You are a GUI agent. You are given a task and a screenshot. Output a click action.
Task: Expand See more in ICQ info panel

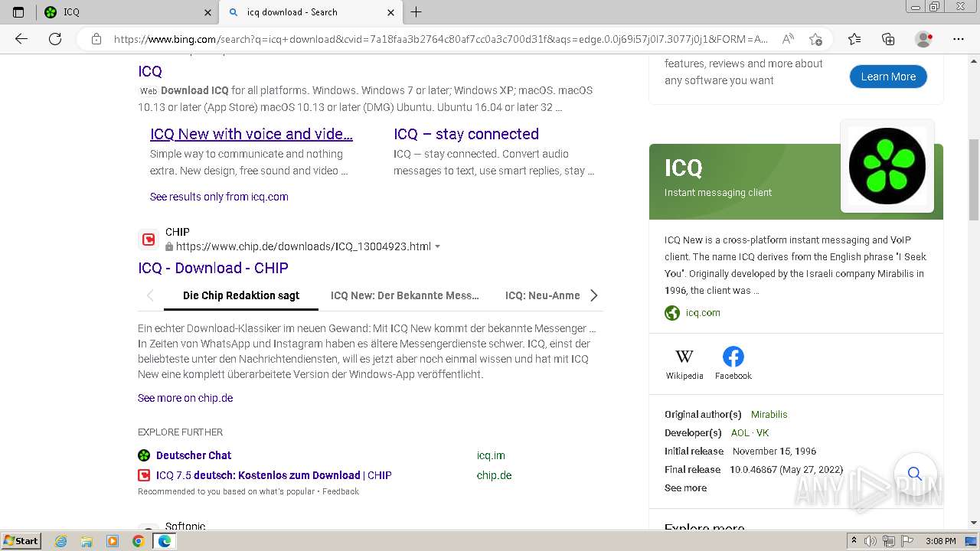click(685, 487)
